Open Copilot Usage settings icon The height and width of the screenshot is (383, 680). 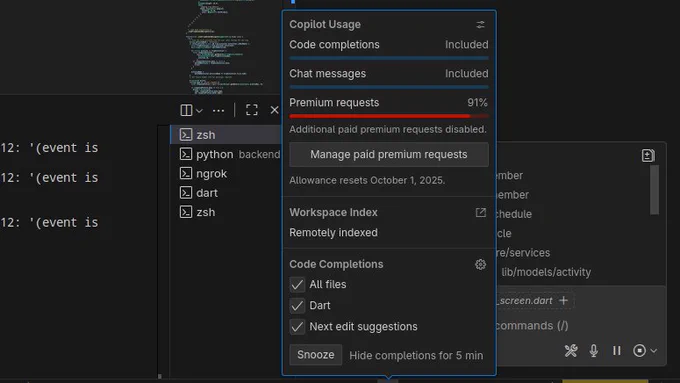480,25
